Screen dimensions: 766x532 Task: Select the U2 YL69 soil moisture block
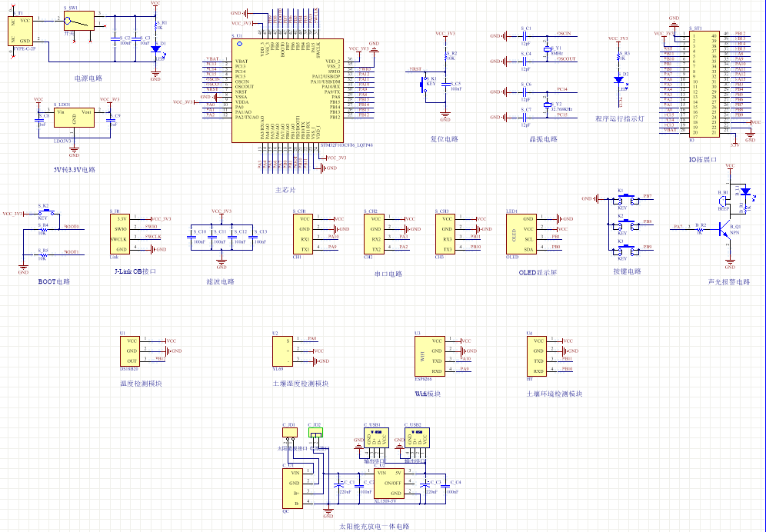point(283,351)
